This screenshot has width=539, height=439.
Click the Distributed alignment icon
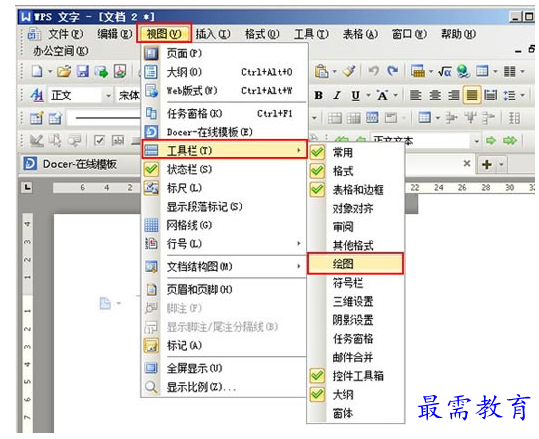[x=491, y=95]
